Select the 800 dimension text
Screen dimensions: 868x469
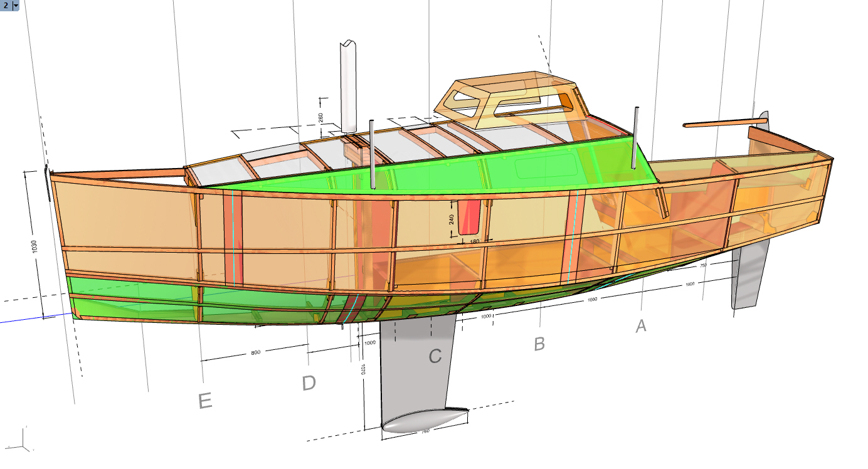pos(255,353)
